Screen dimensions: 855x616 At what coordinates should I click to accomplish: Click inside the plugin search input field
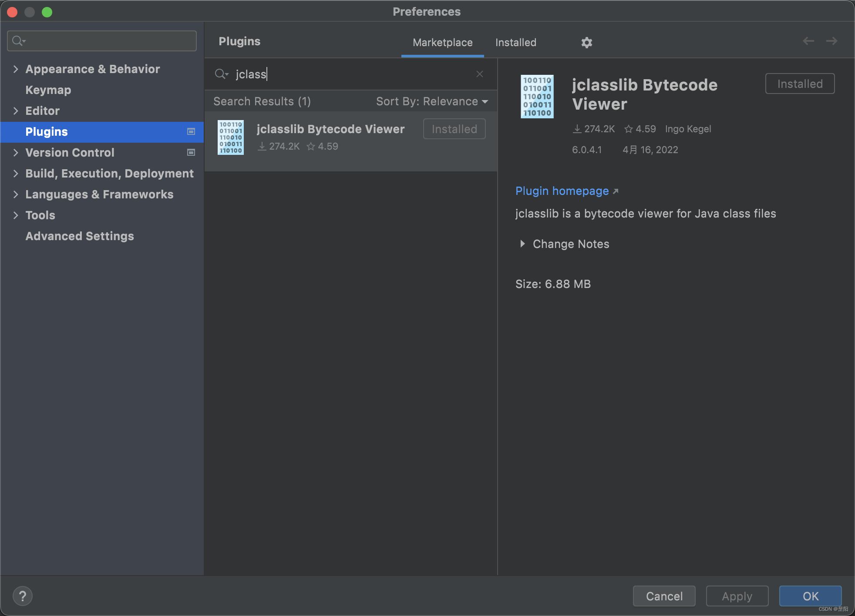tap(348, 74)
